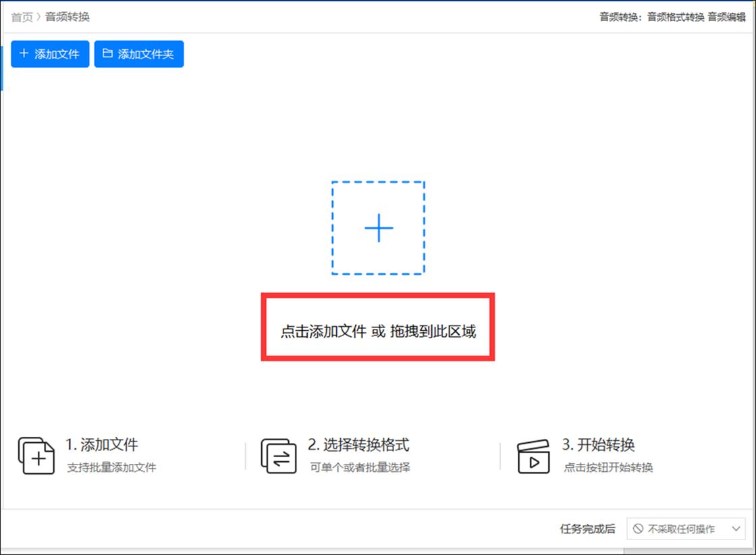Switch to 音频编辑 at top right

click(727, 16)
